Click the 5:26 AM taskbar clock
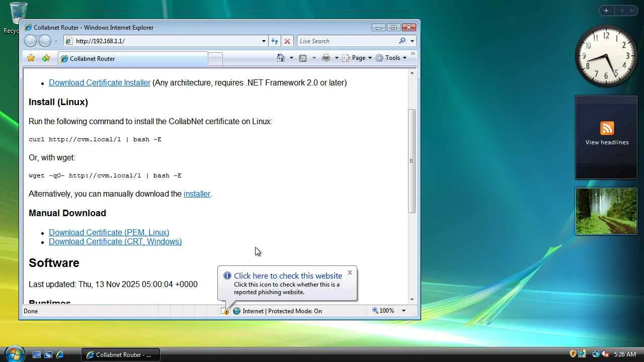Image resolution: width=644 pixels, height=362 pixels. click(x=625, y=354)
